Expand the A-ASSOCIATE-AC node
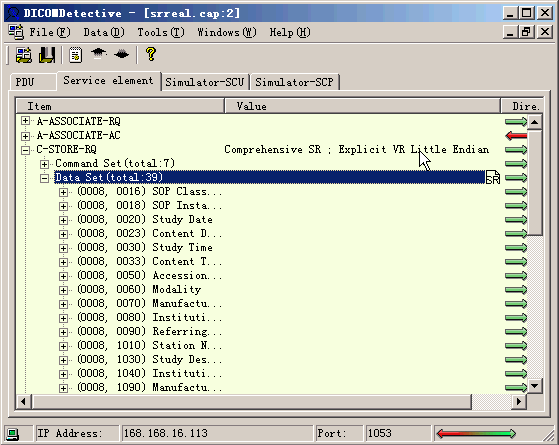 [25, 136]
